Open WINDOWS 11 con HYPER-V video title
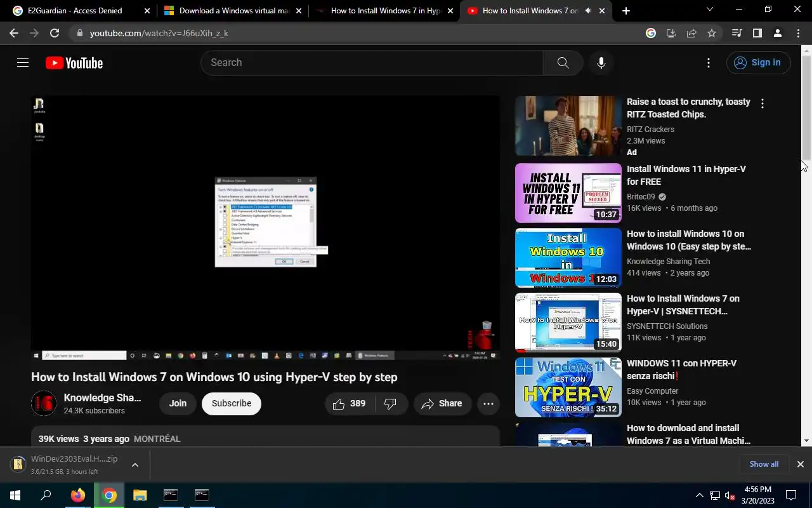 pyautogui.click(x=682, y=370)
